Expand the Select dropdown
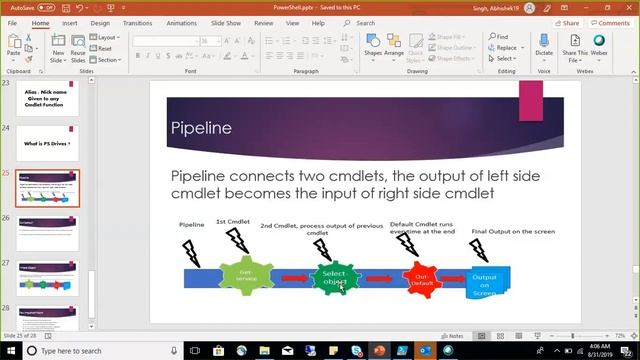The image size is (640, 360). click(x=502, y=59)
